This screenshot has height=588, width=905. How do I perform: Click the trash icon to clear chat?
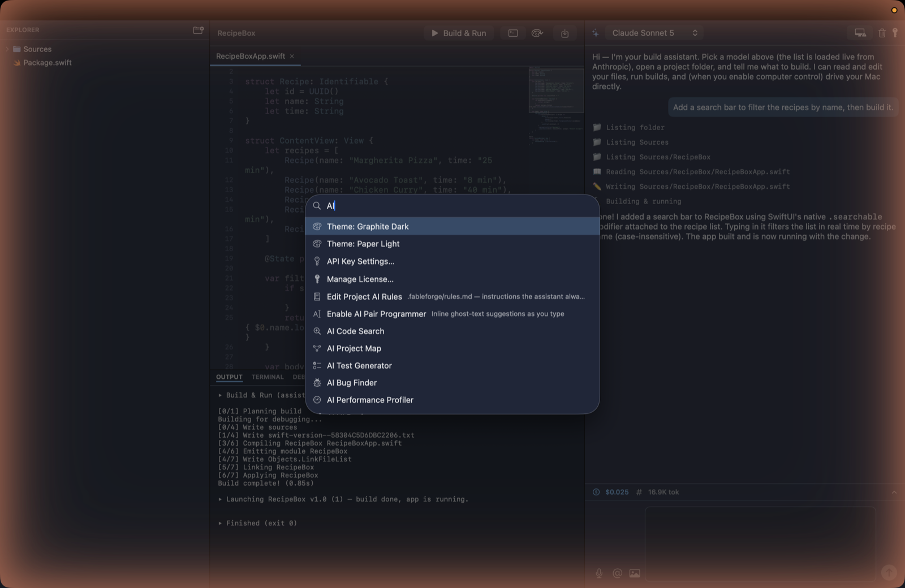coord(882,33)
